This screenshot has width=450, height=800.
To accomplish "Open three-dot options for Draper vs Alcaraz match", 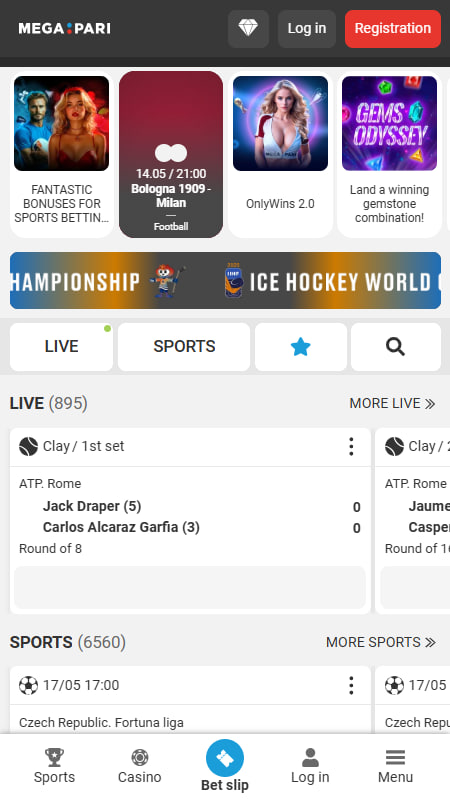I will coord(351,446).
